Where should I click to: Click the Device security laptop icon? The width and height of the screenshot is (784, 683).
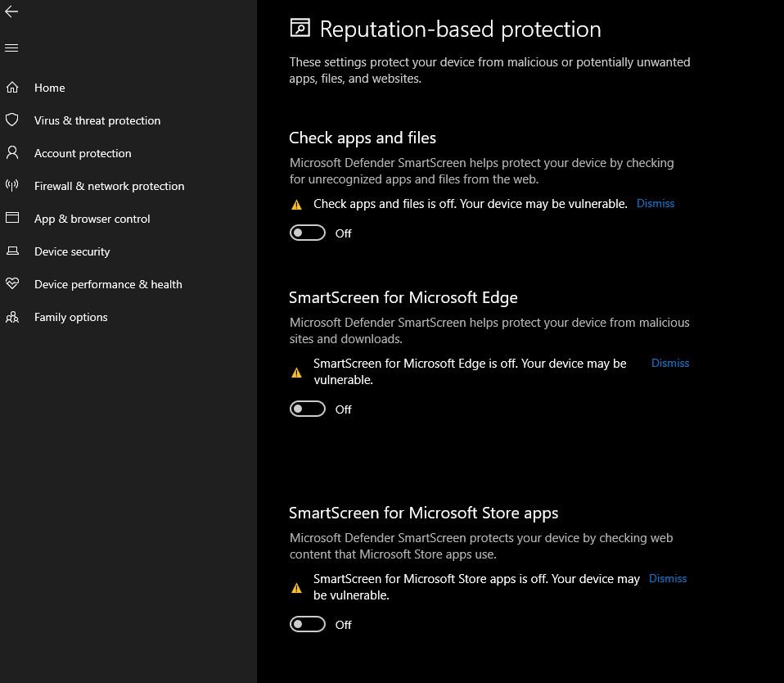click(x=12, y=251)
